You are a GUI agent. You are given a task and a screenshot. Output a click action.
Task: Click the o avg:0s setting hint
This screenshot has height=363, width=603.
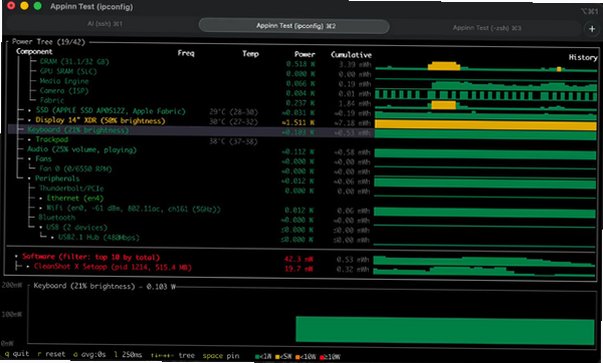[x=89, y=355]
